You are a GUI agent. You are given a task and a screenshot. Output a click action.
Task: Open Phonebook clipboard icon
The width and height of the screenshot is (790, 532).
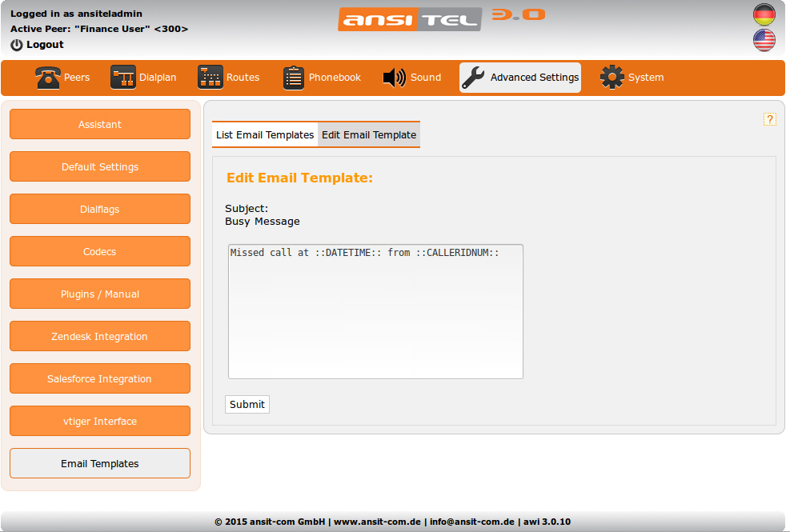pos(294,78)
